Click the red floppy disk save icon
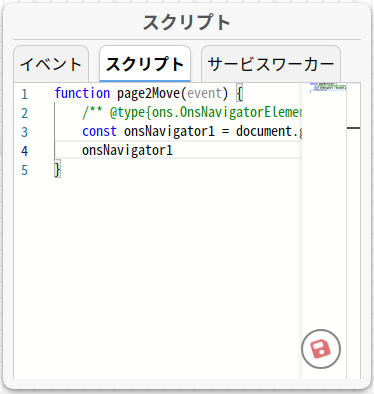374x394 pixels. (321, 349)
